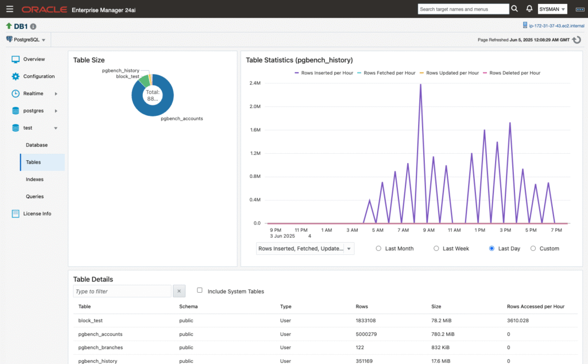The width and height of the screenshot is (588, 364).
Task: Go to Indexes in the sidebar
Action: [x=34, y=179]
